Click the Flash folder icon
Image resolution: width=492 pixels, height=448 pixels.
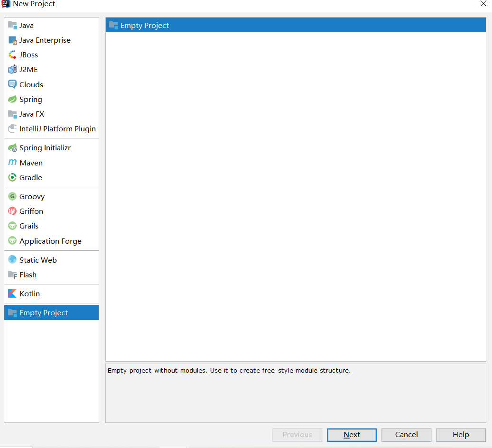click(x=12, y=274)
